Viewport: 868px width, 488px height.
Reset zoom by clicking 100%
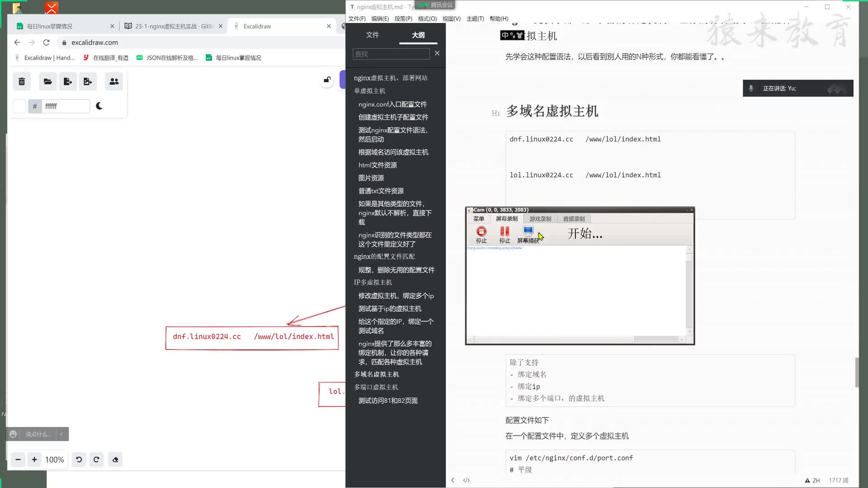click(55, 460)
